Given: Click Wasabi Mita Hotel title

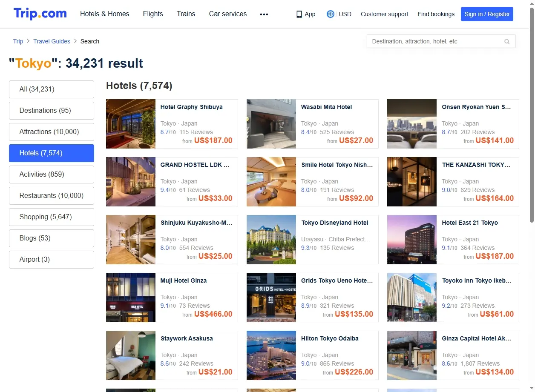Looking at the screenshot, I should [x=326, y=107].
